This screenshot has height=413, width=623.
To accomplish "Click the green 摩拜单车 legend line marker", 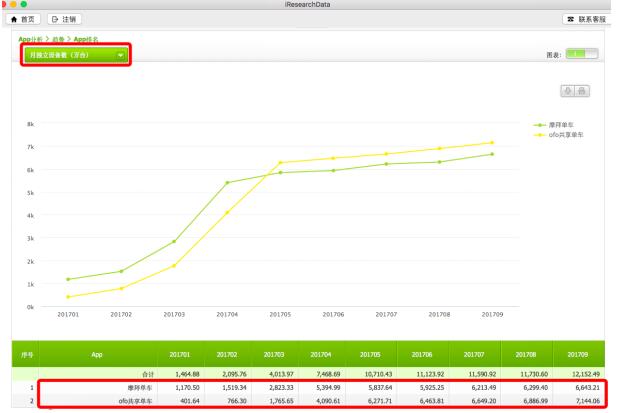I will (x=540, y=125).
